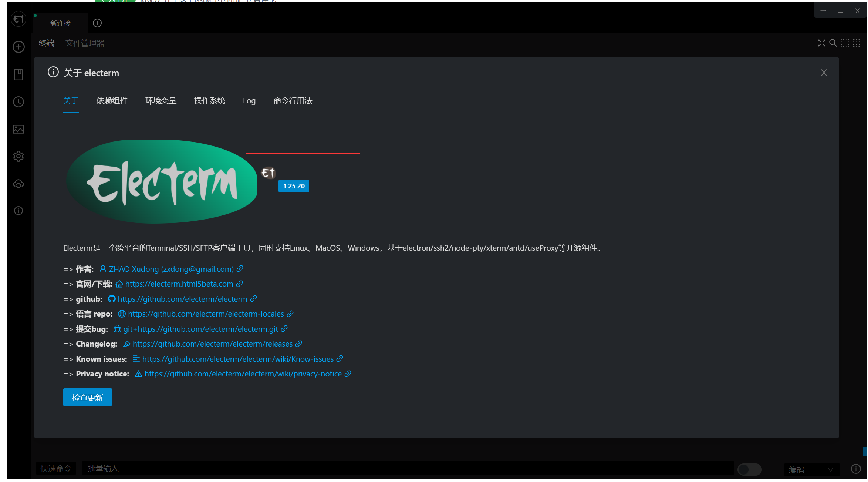Switch to the 命令行用法 tab
Screen dimensions: 868x482
tap(293, 101)
